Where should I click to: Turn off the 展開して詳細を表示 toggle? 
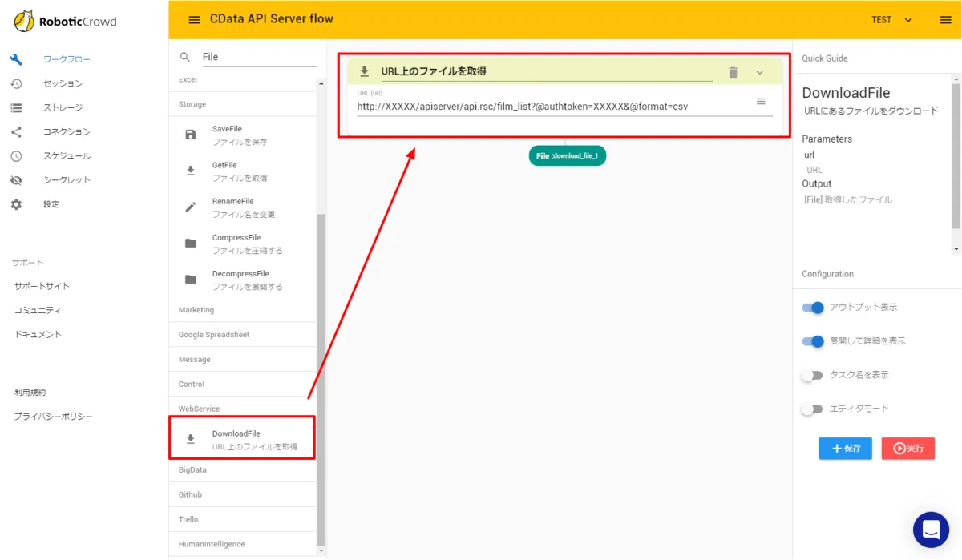click(813, 341)
